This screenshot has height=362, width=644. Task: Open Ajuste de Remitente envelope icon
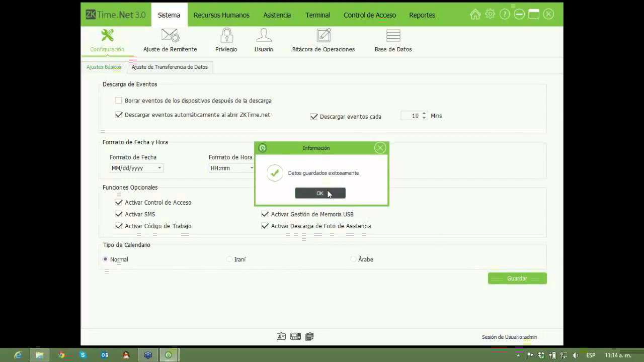[170, 35]
